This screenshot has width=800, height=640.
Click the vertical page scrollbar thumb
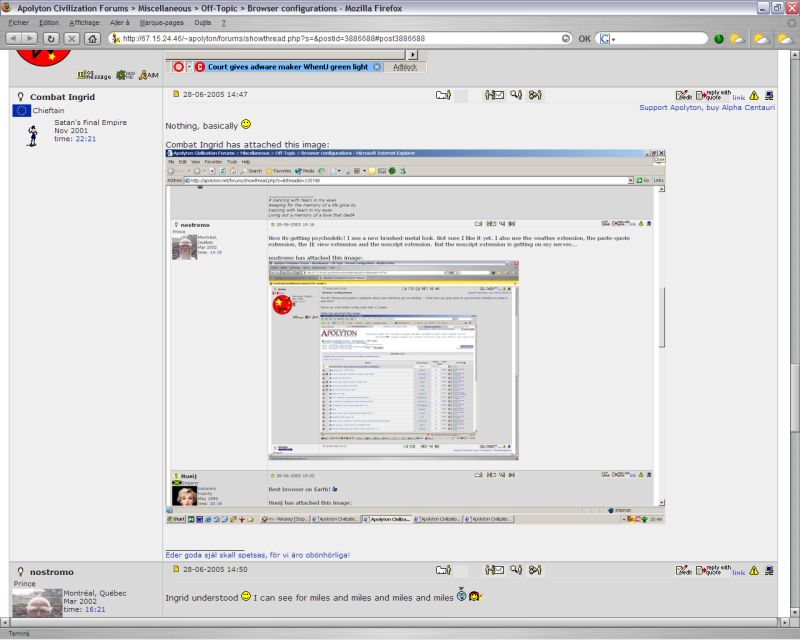(793, 394)
